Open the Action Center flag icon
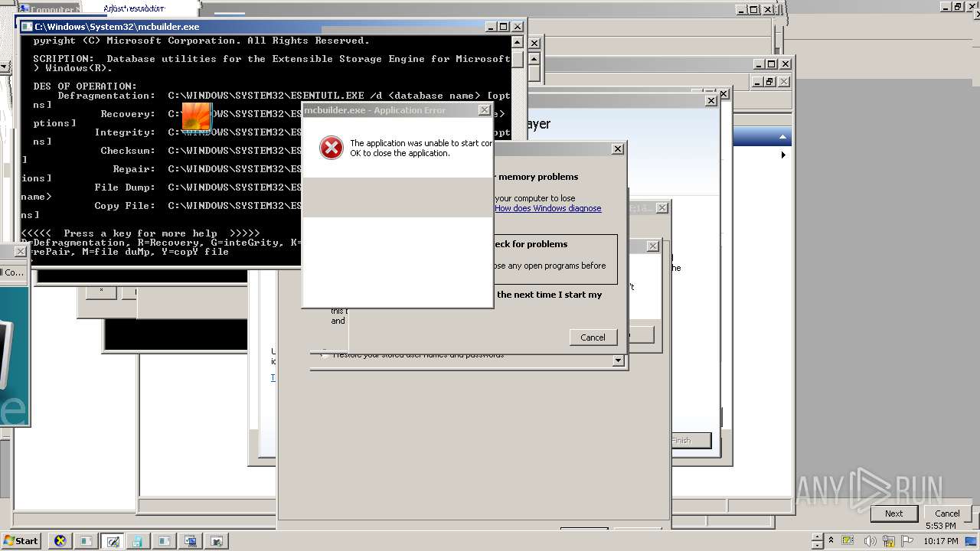 [907, 541]
